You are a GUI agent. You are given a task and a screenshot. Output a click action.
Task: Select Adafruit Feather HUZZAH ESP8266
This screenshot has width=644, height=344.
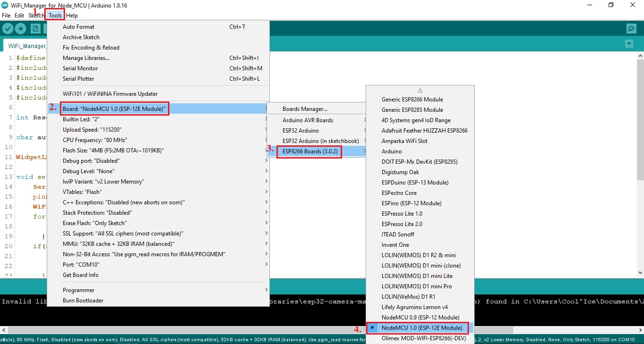[x=420, y=131]
